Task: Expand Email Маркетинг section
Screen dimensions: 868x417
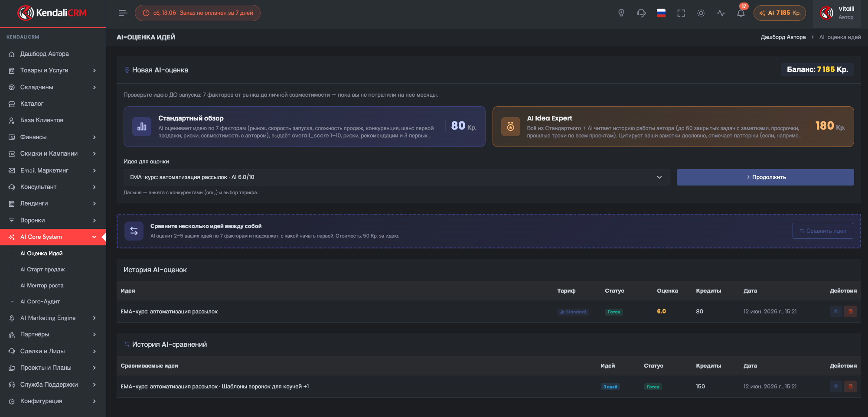Action: [53, 170]
